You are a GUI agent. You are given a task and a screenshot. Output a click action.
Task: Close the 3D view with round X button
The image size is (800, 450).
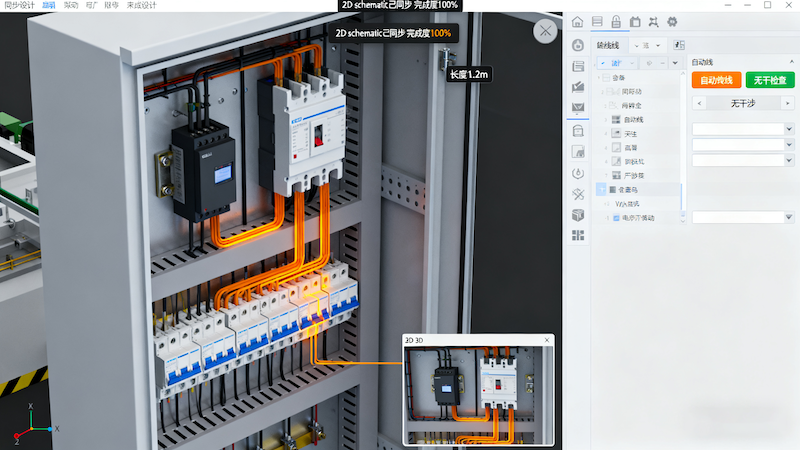[x=545, y=31]
